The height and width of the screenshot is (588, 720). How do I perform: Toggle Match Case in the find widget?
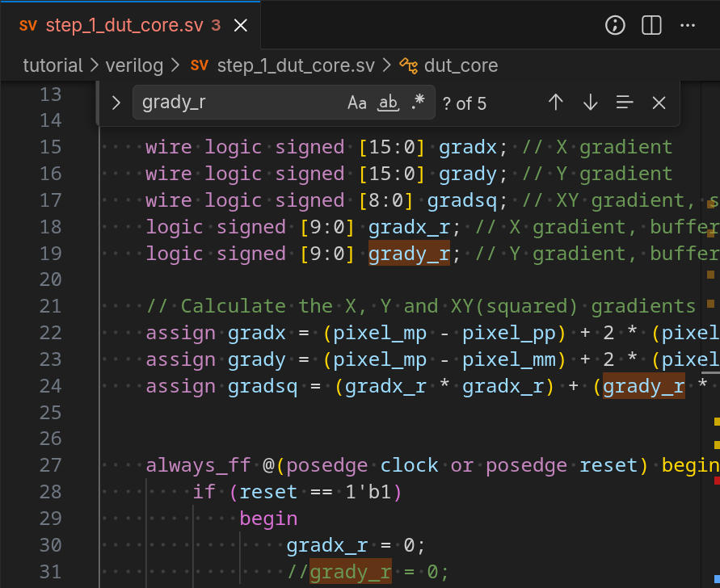point(357,103)
